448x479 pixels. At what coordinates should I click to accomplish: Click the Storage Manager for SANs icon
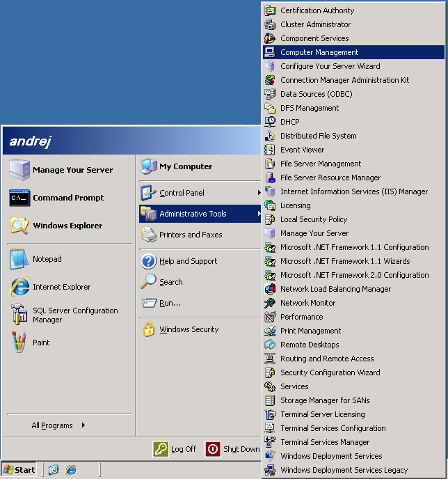[270, 400]
